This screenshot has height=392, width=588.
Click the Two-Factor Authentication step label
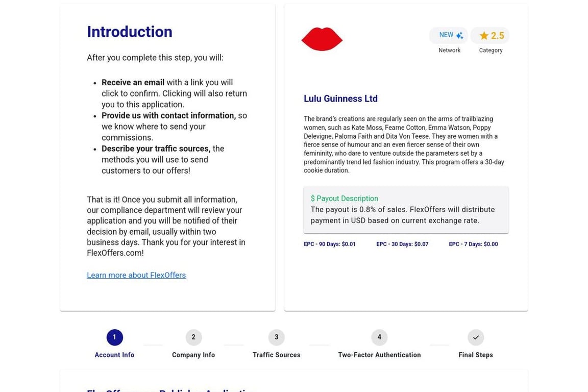point(379,355)
